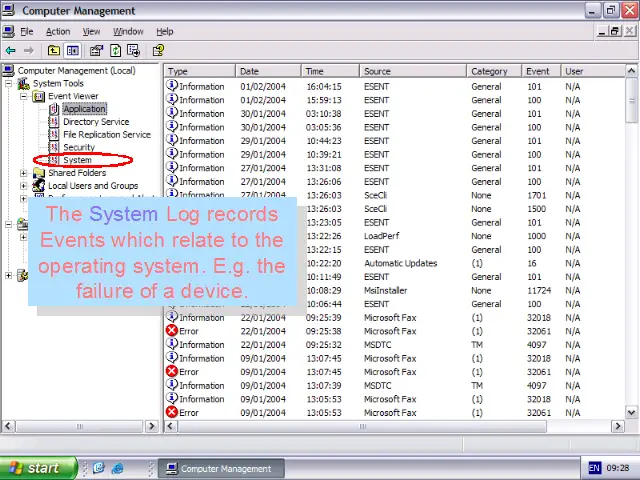Open the View menu

pos(91,31)
